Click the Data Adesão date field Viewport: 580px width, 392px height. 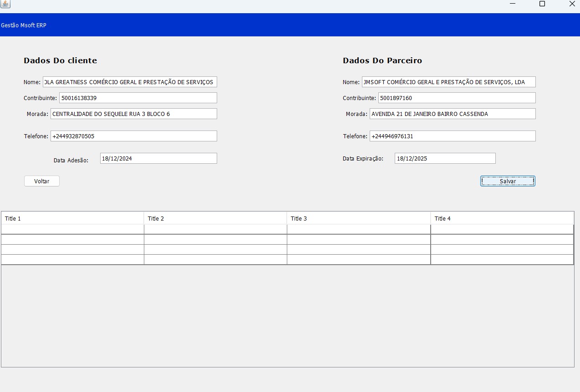pyautogui.click(x=158, y=158)
